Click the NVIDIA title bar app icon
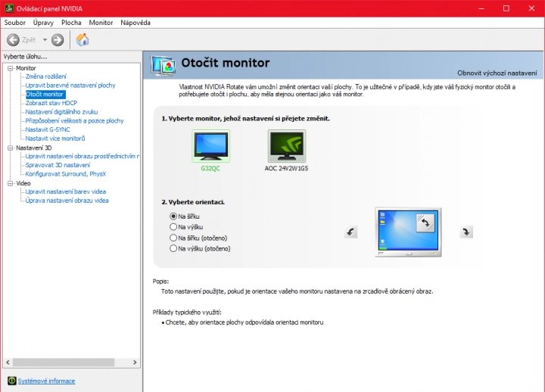This screenshot has height=392, width=545. point(8,8)
